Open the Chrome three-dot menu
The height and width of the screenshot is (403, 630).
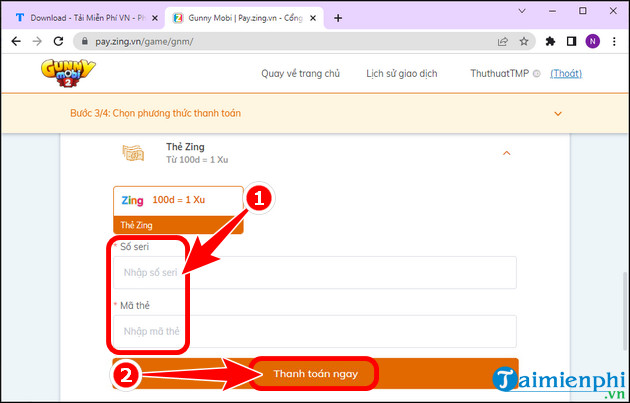coord(614,41)
